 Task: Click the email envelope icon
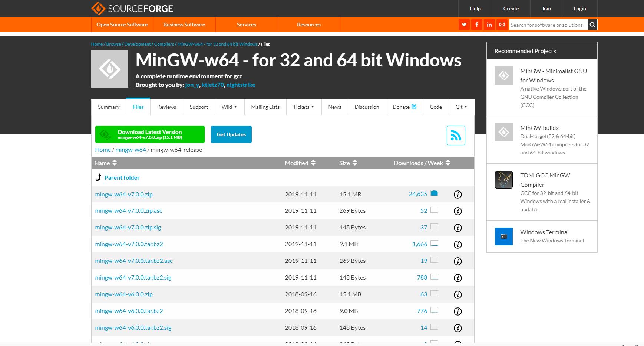pos(502,25)
